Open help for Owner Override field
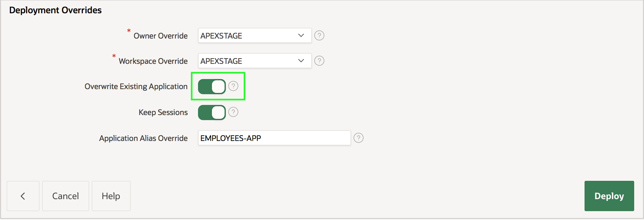 (319, 35)
